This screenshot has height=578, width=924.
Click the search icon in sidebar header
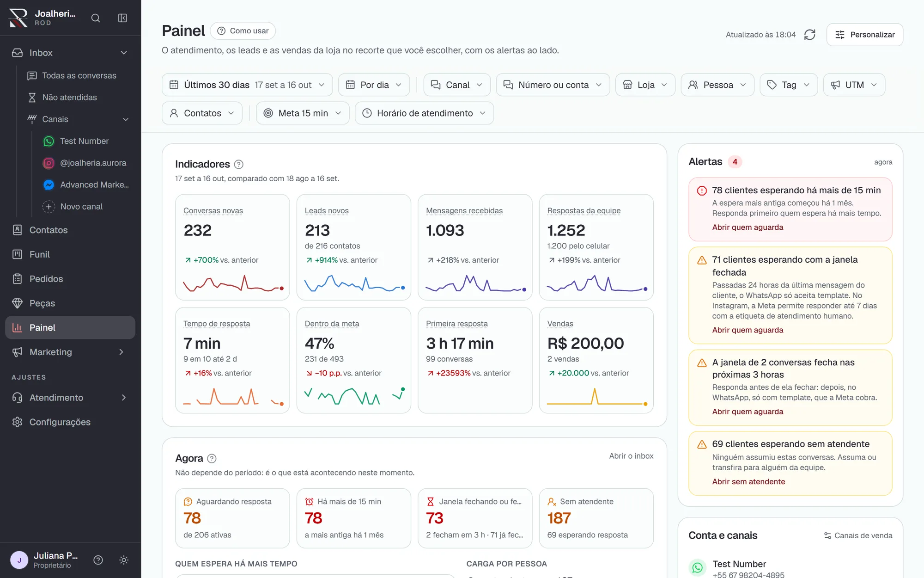[96, 18]
